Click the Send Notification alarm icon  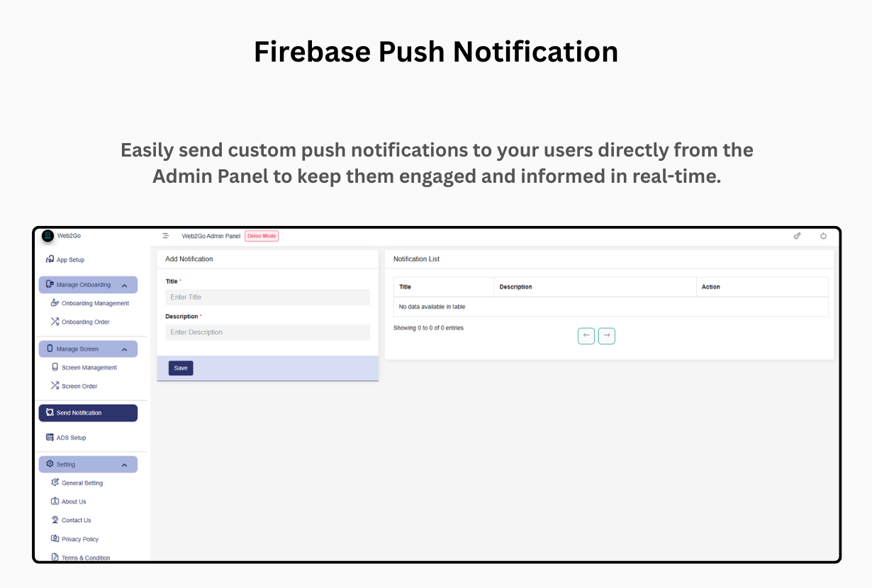50,412
